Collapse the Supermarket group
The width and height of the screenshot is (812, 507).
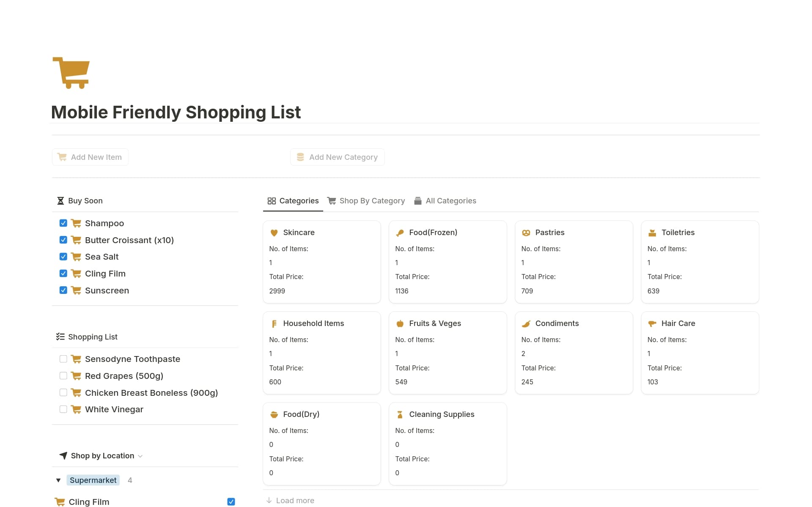click(x=58, y=480)
